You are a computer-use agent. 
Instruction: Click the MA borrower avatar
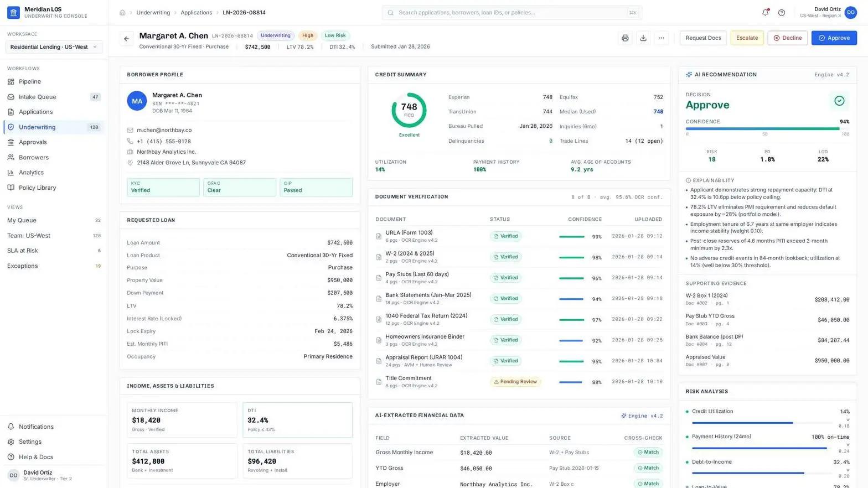137,101
